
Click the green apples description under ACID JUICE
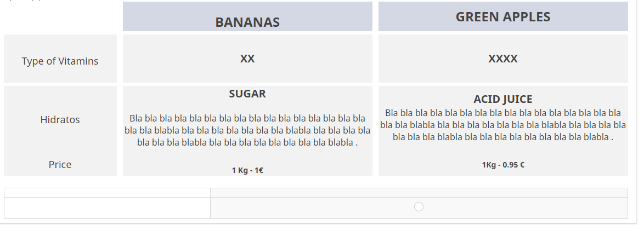coord(503,125)
